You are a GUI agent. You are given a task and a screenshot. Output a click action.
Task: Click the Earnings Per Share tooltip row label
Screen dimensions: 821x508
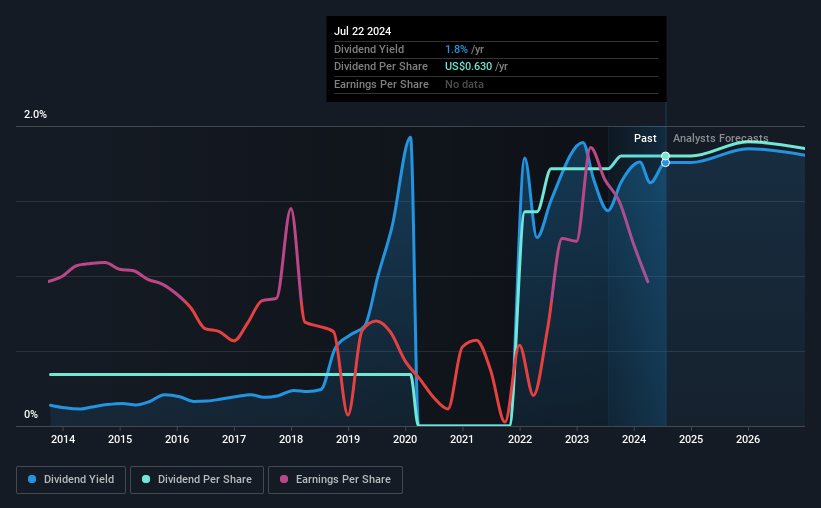point(381,84)
